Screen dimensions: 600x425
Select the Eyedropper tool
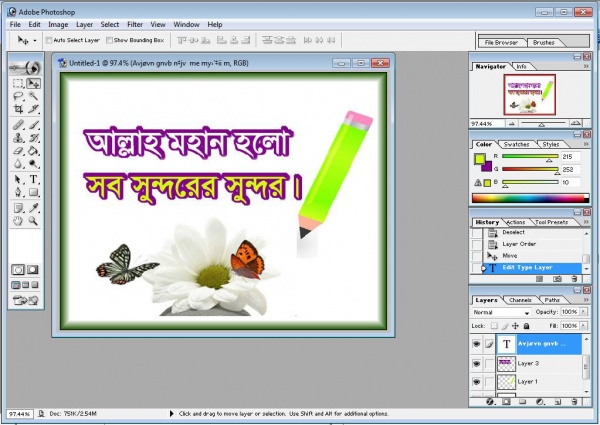click(x=34, y=208)
